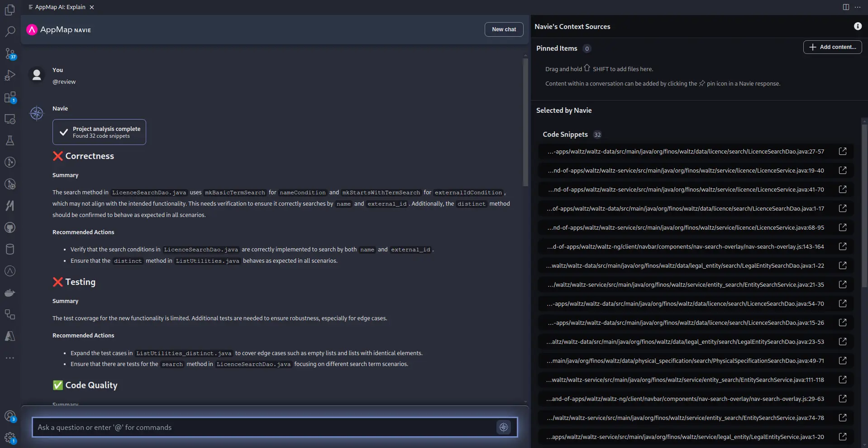Open the Search view in activity bar

click(x=10, y=31)
